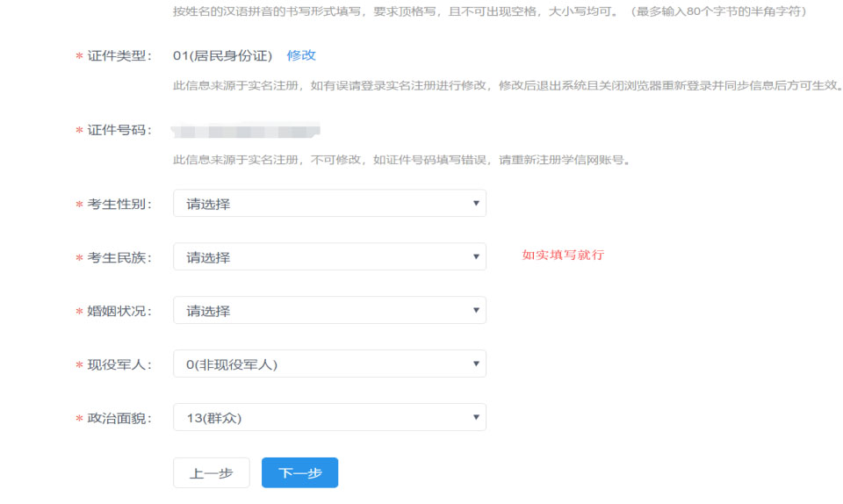Image resolution: width=843 pixels, height=504 pixels.
Task: Click the 修改 link beside 证件类型
Action: coord(301,55)
